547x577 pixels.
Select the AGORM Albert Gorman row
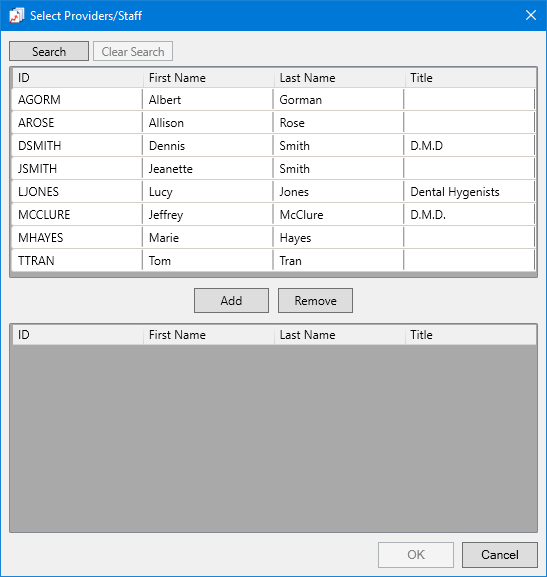(274, 100)
